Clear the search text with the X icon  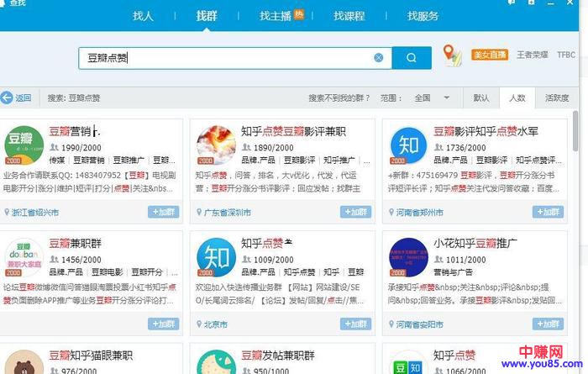(x=378, y=57)
